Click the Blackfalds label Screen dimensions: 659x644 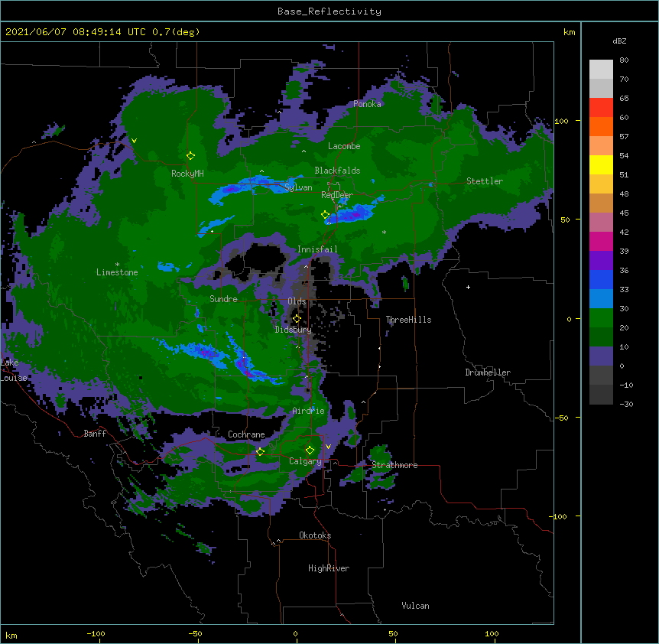pyautogui.click(x=337, y=171)
